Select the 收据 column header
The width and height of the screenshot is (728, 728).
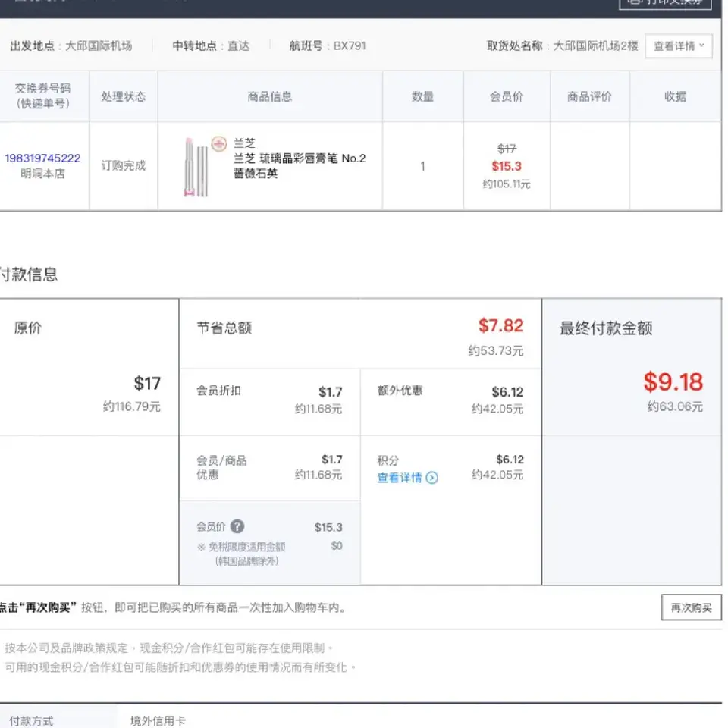tap(675, 96)
